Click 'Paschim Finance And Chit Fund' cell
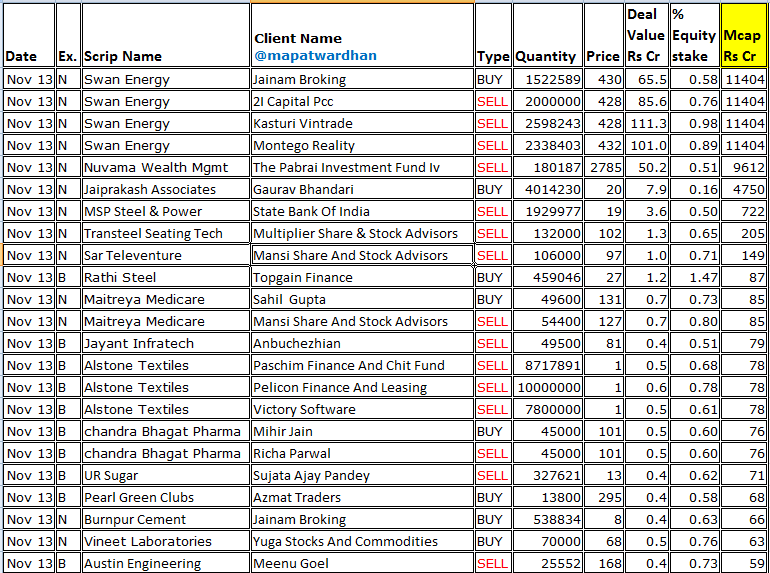The image size is (770, 573). click(x=362, y=366)
